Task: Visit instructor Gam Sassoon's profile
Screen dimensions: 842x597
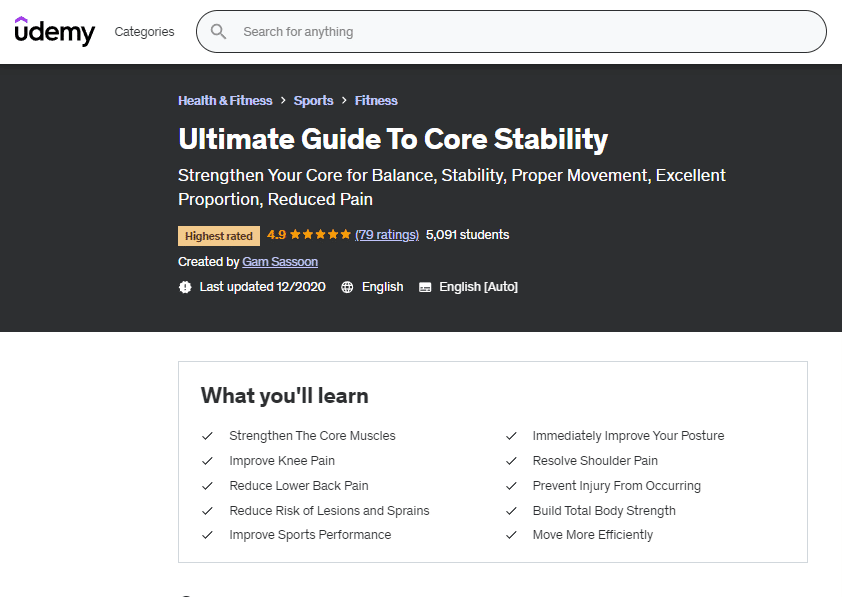Action: (x=280, y=262)
